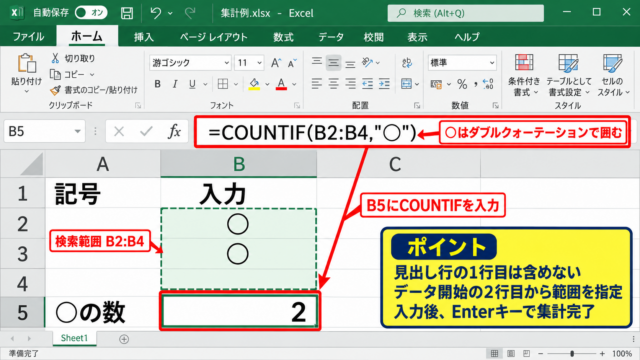The width and height of the screenshot is (640, 360).
Task: Apply comma style
Action: coord(476,84)
